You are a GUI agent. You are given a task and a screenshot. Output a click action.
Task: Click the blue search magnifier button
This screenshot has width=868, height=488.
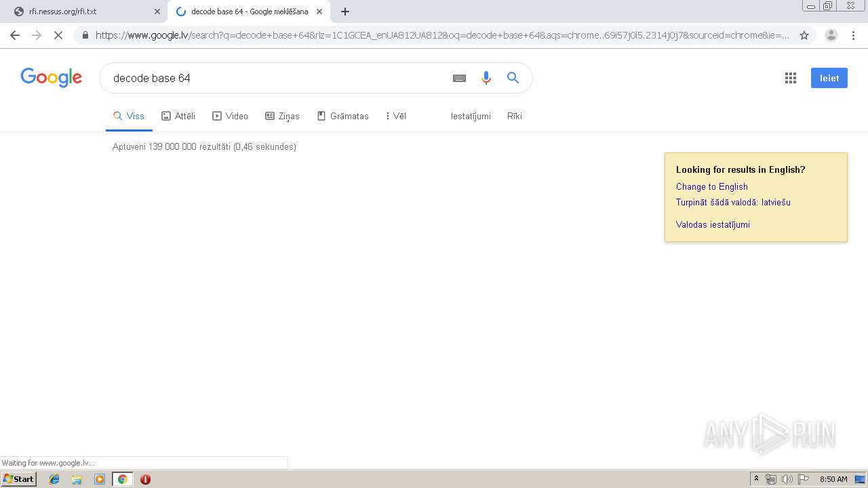coord(513,78)
